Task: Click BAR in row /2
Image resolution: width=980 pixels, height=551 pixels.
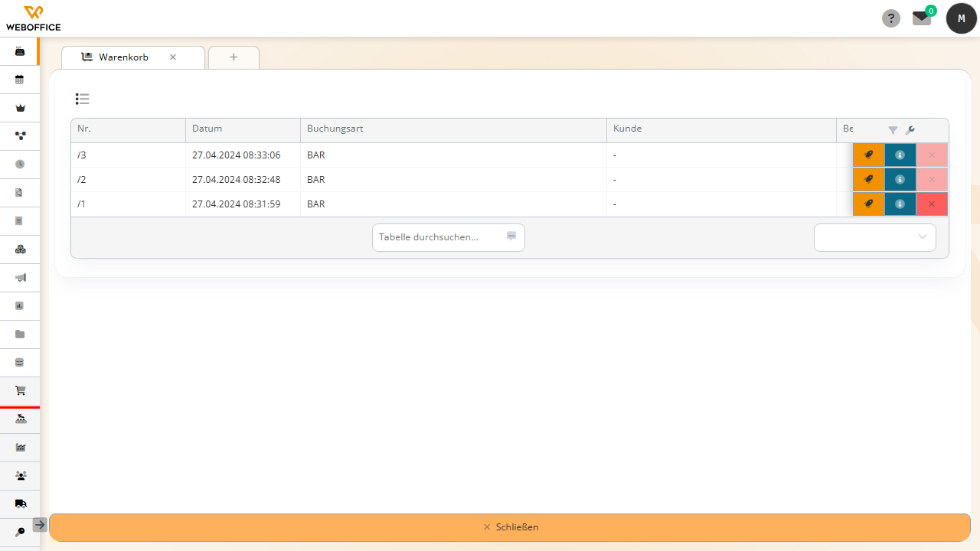Action: pos(316,180)
